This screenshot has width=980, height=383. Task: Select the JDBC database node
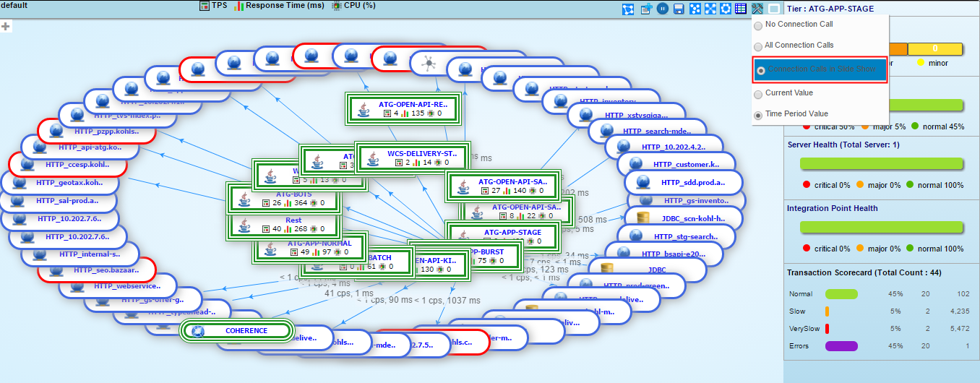tap(646, 270)
